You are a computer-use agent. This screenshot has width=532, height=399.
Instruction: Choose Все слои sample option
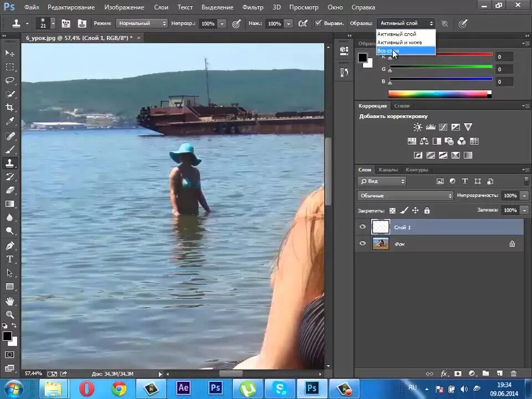pyautogui.click(x=406, y=51)
